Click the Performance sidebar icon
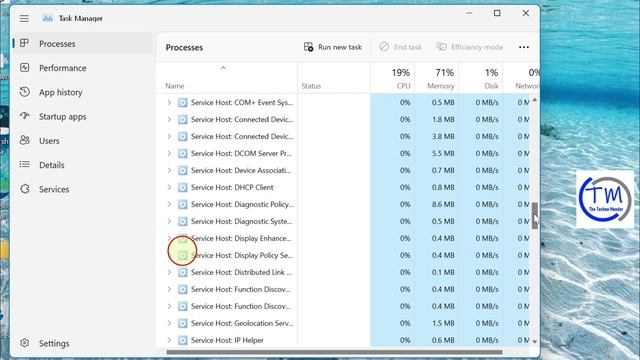This screenshot has width=640, height=360. [24, 68]
